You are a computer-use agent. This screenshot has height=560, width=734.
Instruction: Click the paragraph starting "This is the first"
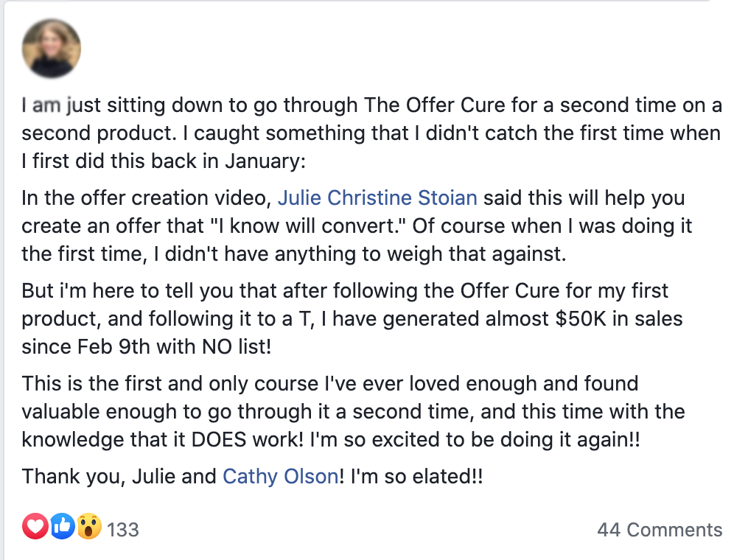click(354, 412)
